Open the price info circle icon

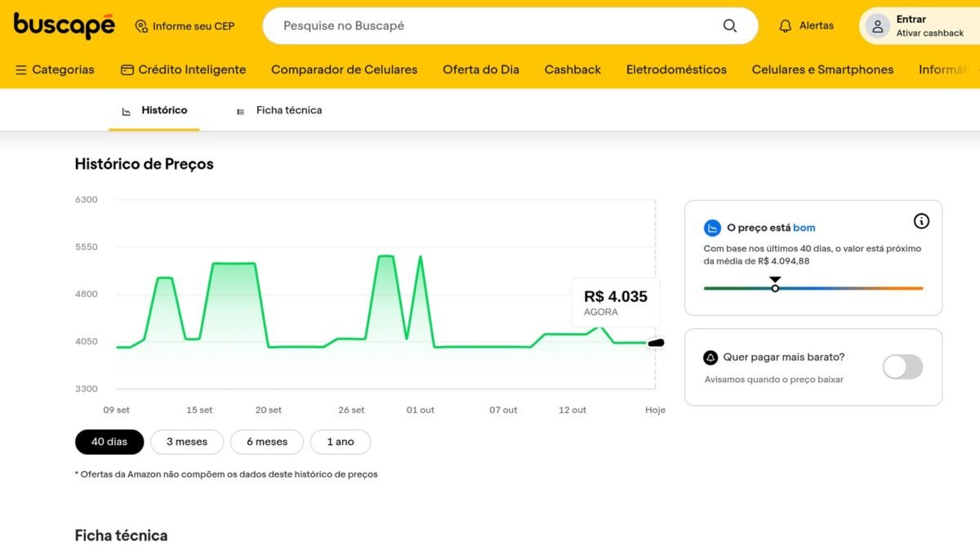pyautogui.click(x=921, y=221)
